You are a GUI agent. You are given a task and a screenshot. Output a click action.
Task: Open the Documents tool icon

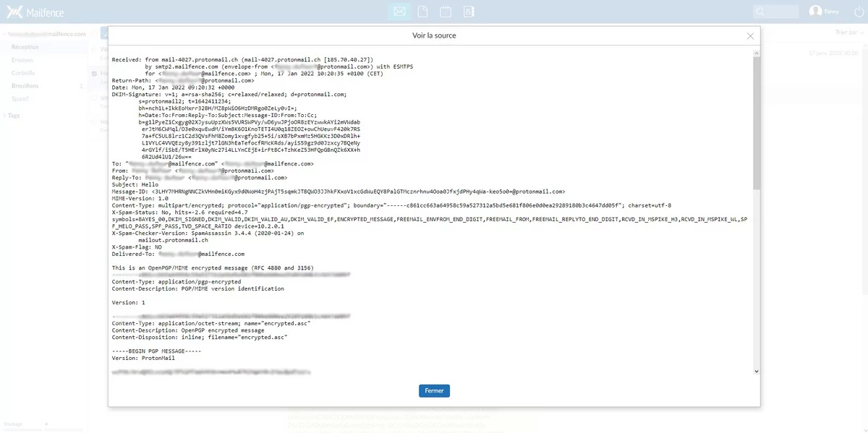point(423,12)
